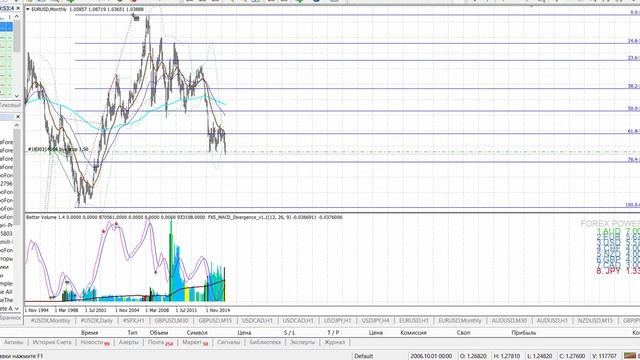Click the 1.AUD Forex Power entry
The width and height of the screenshot is (640, 360).
coord(618,231)
